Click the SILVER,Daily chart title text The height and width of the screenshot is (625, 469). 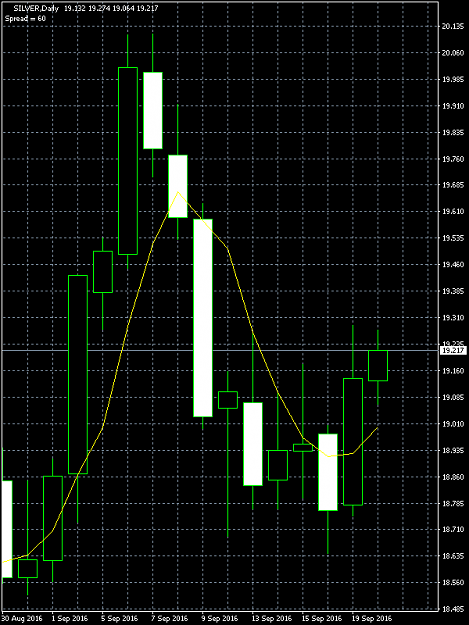coord(36,8)
